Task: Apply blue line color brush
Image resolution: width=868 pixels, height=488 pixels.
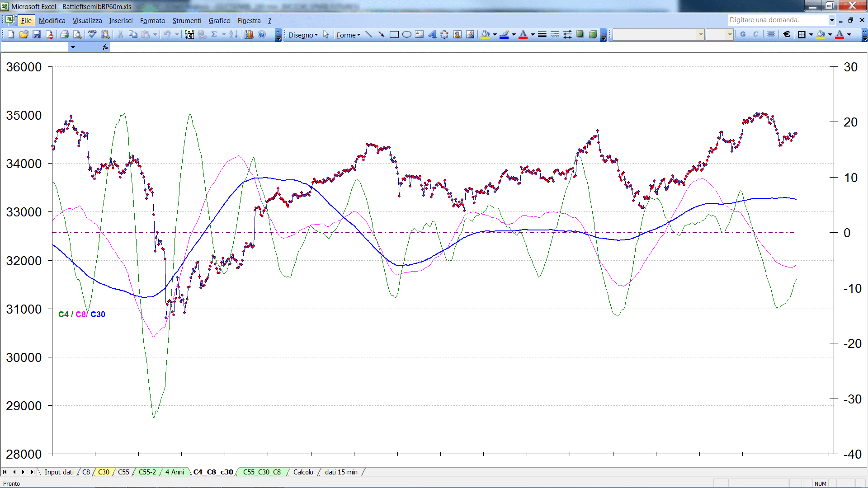Action: tap(505, 34)
